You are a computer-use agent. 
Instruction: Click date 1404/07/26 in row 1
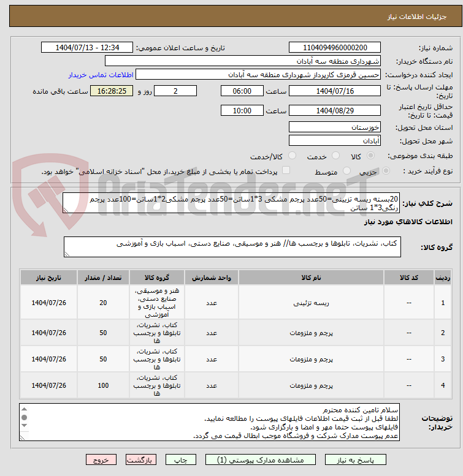click(x=48, y=303)
